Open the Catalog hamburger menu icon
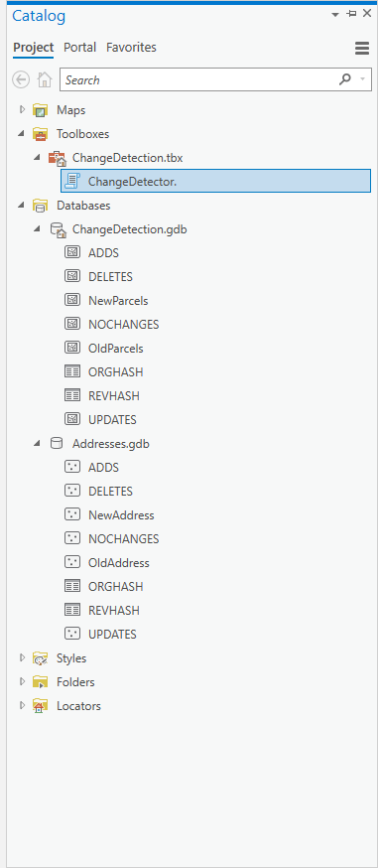Image resolution: width=378 pixels, height=868 pixels. [362, 48]
